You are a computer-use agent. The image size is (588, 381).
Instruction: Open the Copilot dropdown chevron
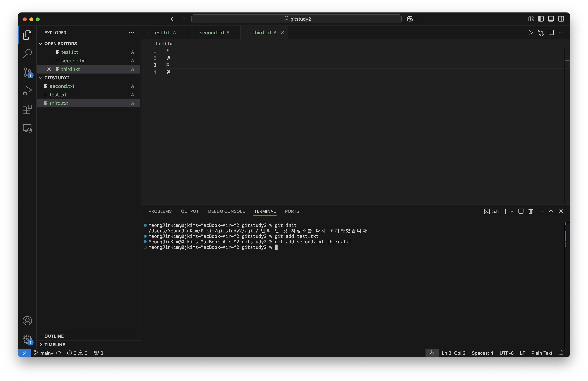point(416,19)
